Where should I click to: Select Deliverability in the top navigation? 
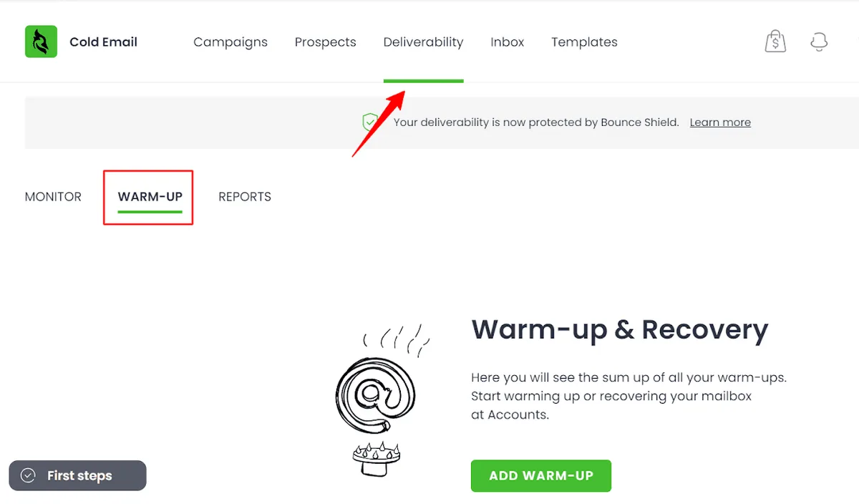423,42
